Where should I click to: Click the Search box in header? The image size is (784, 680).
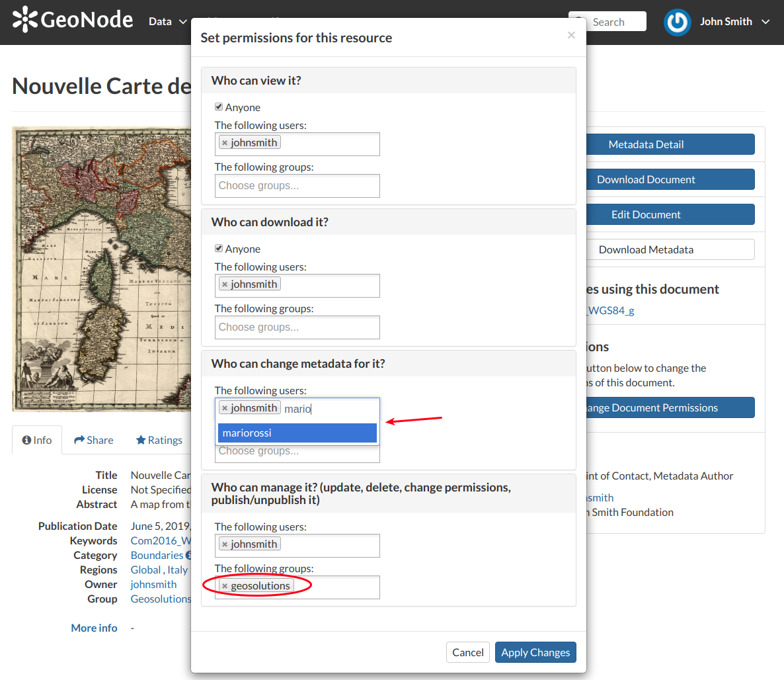click(617, 22)
